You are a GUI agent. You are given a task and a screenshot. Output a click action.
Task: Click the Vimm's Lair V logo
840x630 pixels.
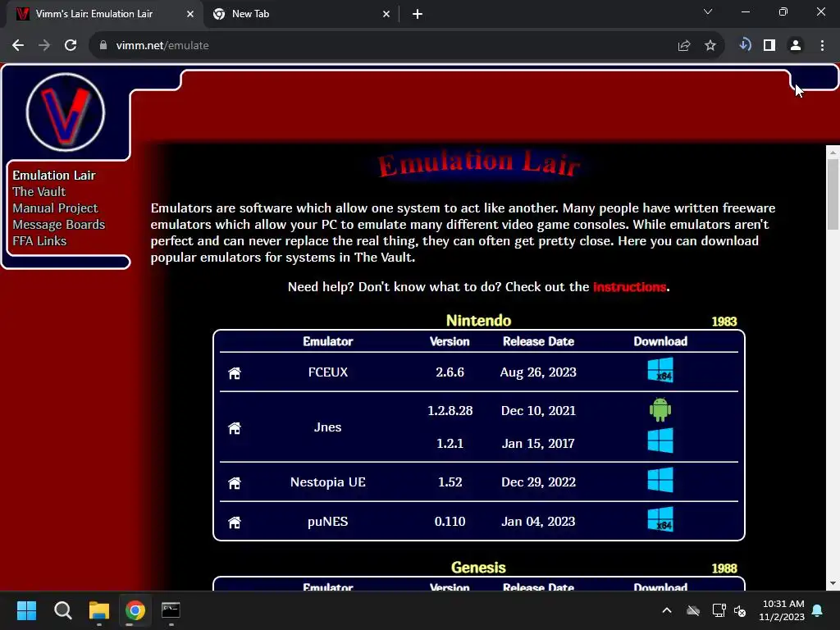tap(66, 112)
